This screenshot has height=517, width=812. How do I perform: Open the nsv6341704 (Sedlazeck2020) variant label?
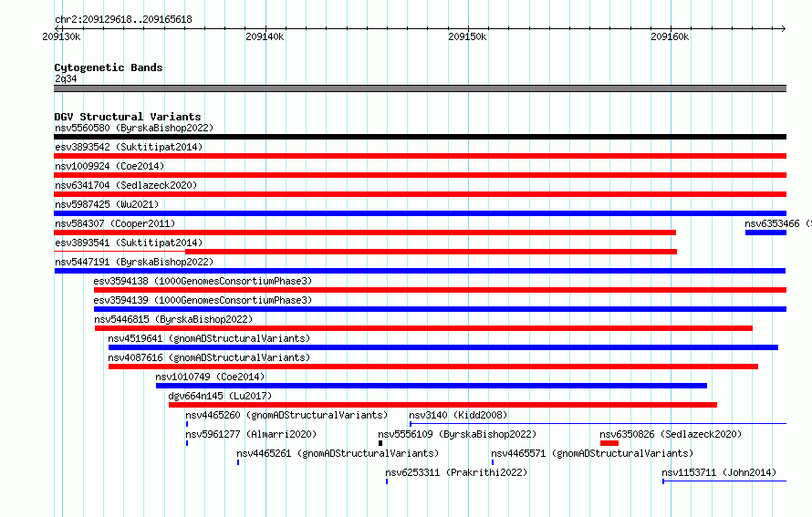click(x=126, y=185)
